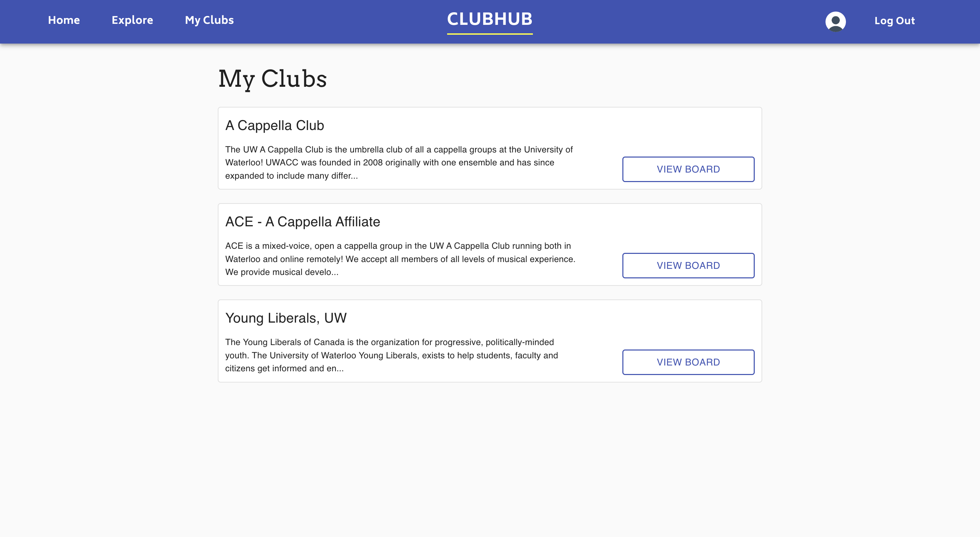
Task: Click the My Clubs page heading
Action: pyautogui.click(x=272, y=79)
